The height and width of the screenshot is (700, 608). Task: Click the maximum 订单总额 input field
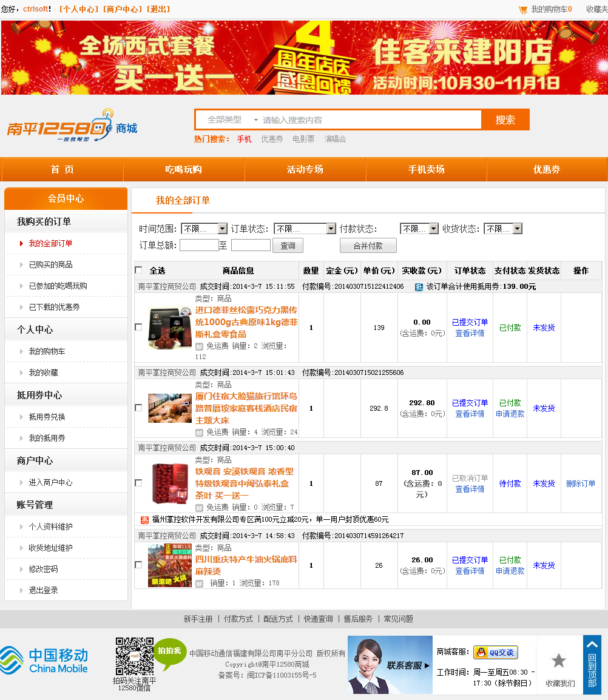coord(251,245)
